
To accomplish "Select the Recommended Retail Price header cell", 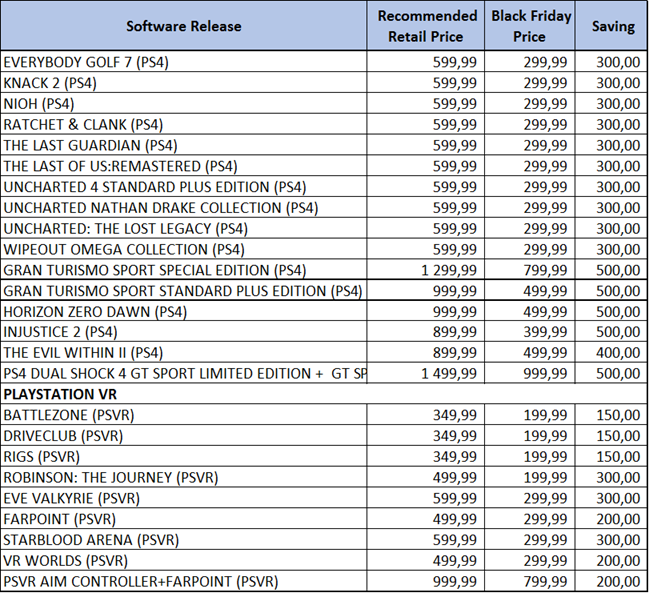I will pyautogui.click(x=426, y=26).
